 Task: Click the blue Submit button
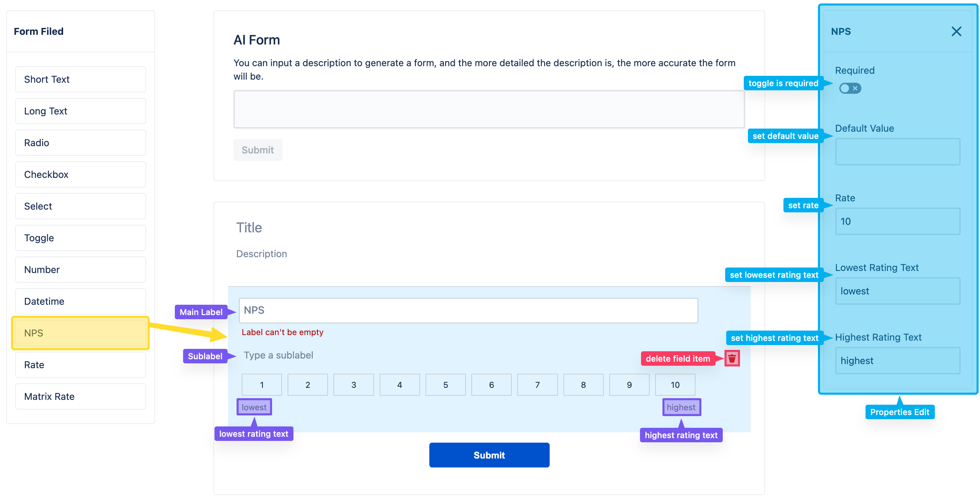pos(489,455)
